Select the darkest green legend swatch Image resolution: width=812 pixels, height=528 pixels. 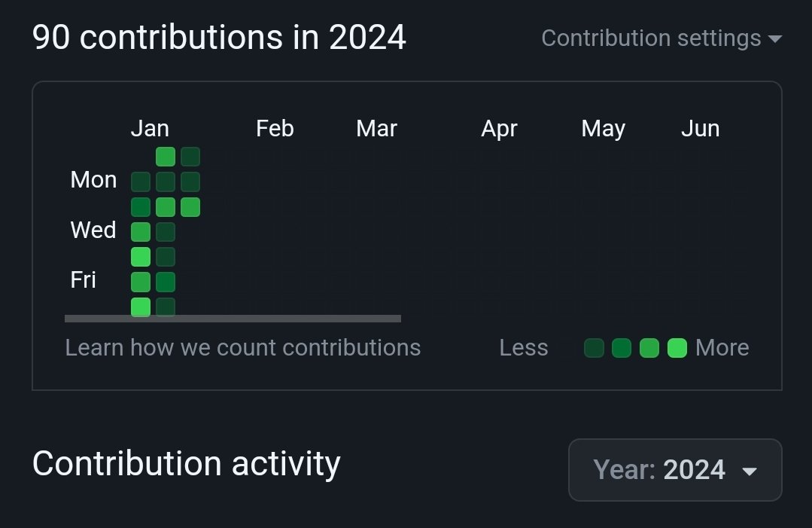point(594,348)
